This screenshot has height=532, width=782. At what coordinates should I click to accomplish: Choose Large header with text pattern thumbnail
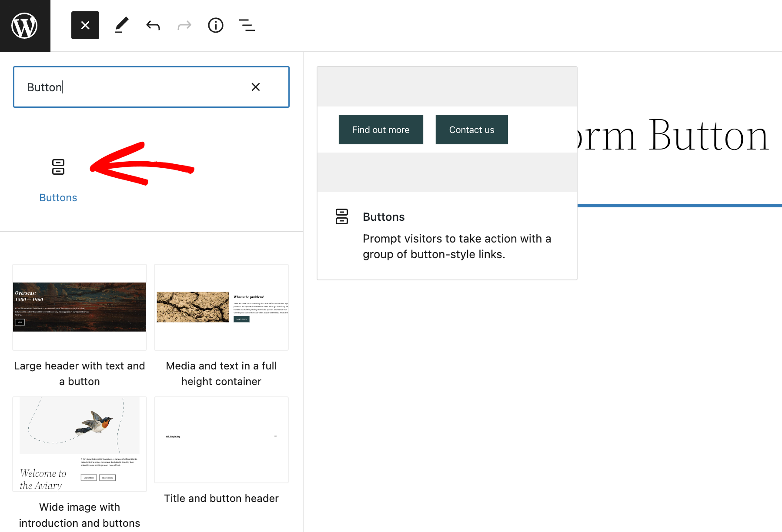(x=80, y=307)
